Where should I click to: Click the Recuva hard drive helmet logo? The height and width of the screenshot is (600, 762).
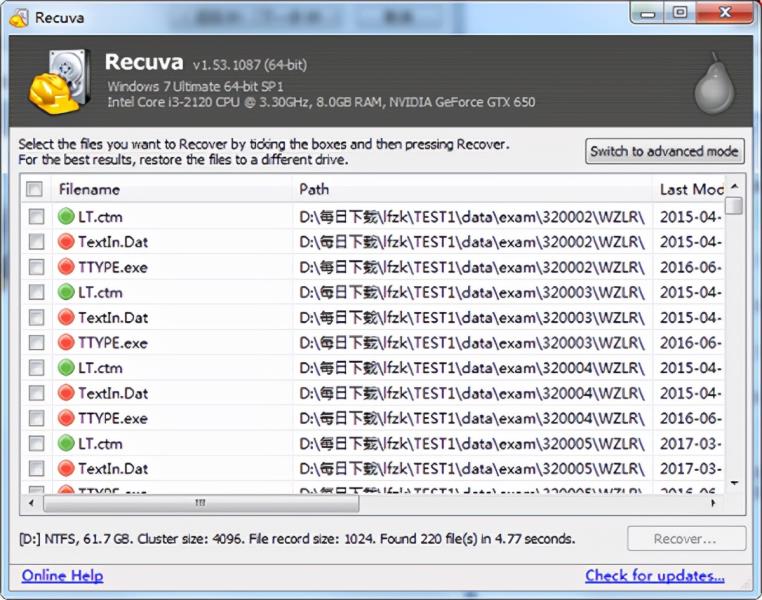pyautogui.click(x=60, y=81)
